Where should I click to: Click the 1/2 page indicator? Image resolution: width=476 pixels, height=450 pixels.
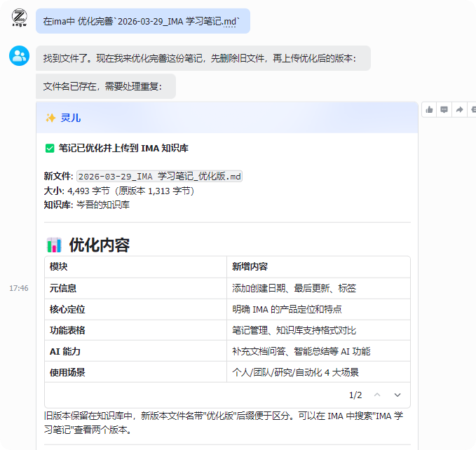point(355,395)
